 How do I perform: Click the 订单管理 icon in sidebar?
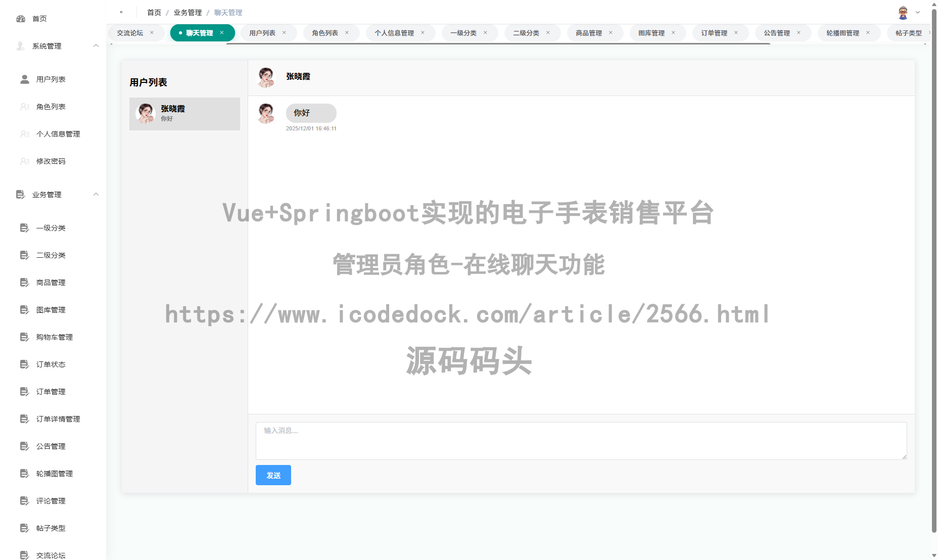click(24, 392)
